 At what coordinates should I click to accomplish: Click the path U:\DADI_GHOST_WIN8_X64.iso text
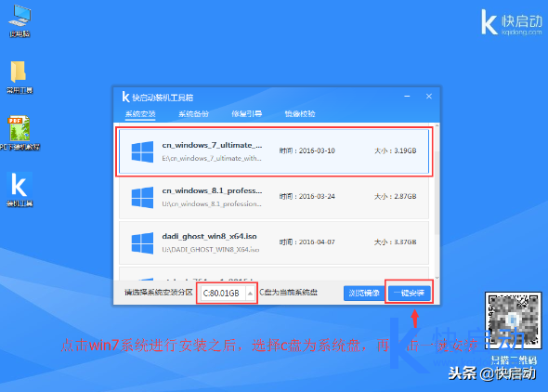[x=211, y=250]
